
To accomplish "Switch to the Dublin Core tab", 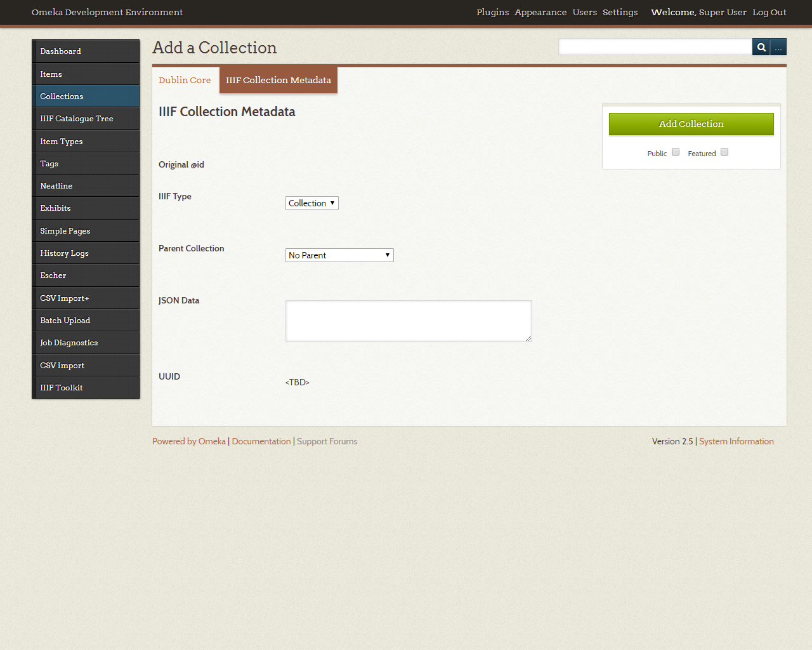I will point(185,80).
